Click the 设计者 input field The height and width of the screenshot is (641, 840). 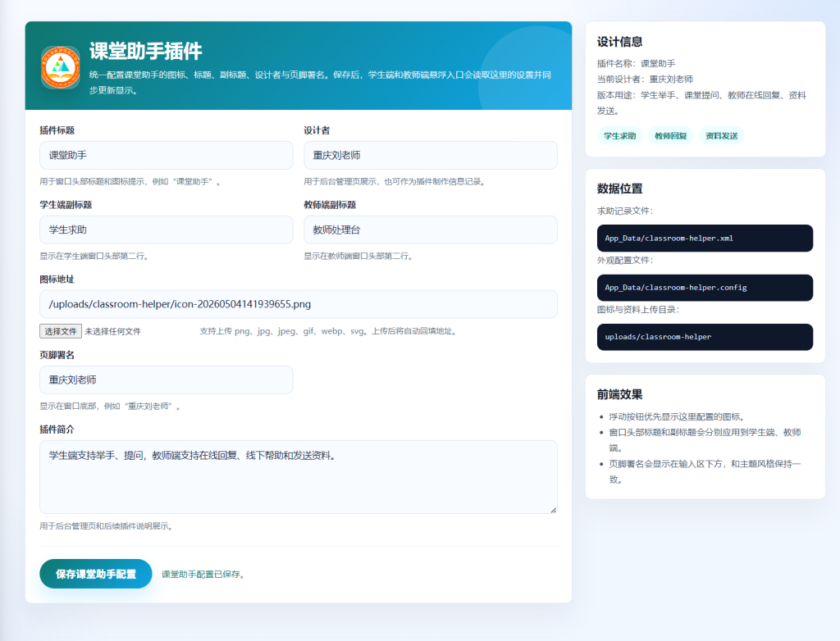(430, 155)
